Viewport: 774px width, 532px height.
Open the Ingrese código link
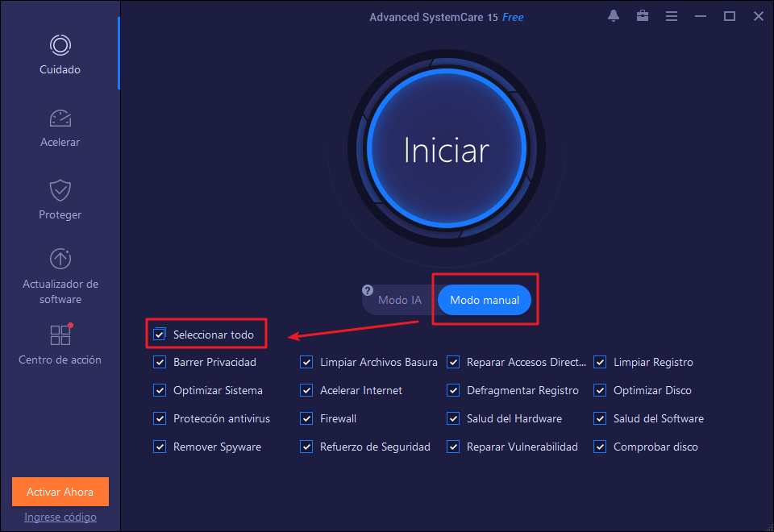[x=60, y=517]
